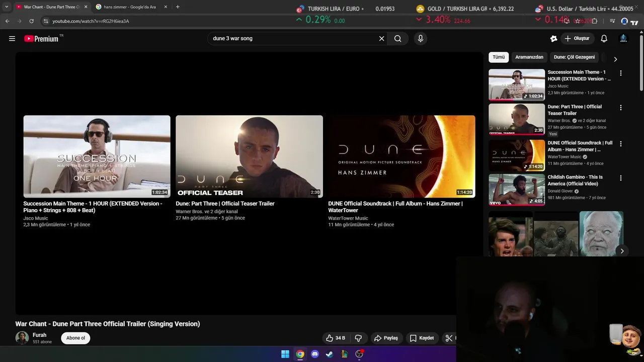Play sidebar Succession Main Theme thumbnail
The image size is (644, 362).
tap(517, 85)
